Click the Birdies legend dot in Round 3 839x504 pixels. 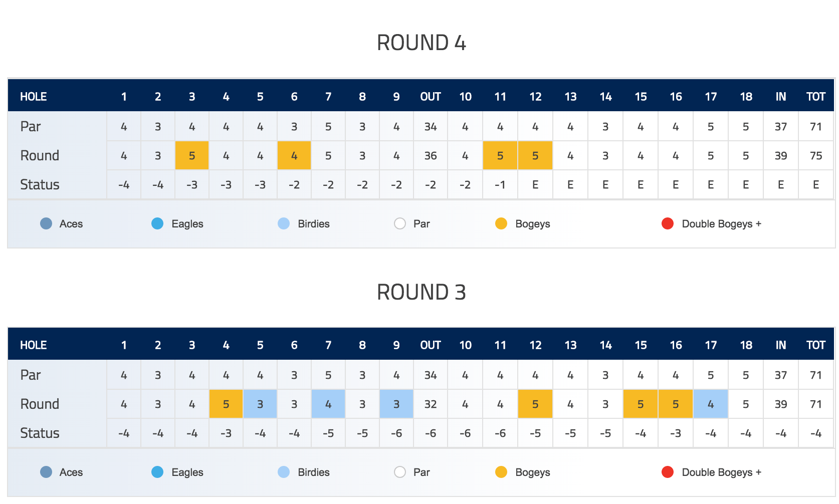click(x=284, y=472)
